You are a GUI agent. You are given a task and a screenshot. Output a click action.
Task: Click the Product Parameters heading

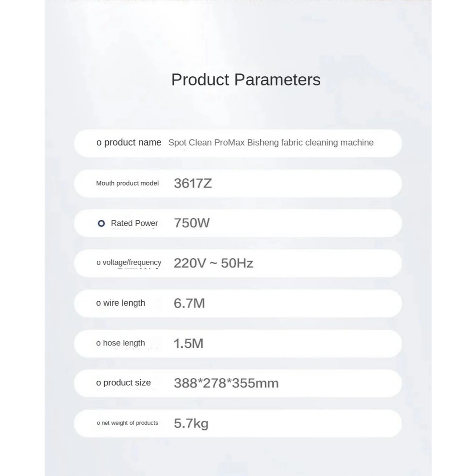(x=245, y=80)
